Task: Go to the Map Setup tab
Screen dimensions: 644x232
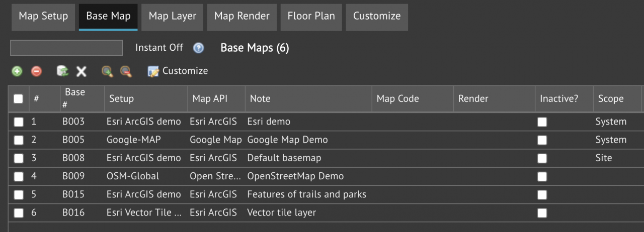Action: click(x=43, y=16)
